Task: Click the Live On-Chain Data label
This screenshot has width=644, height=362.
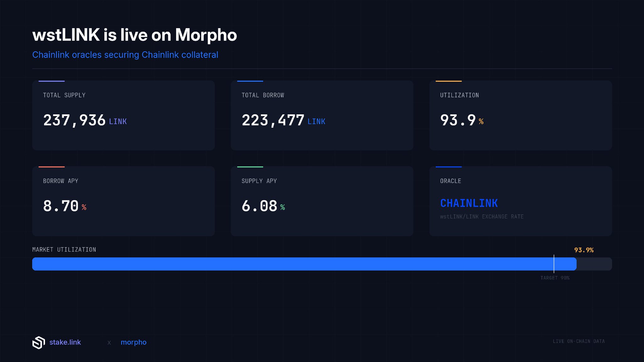Action: pyautogui.click(x=579, y=341)
